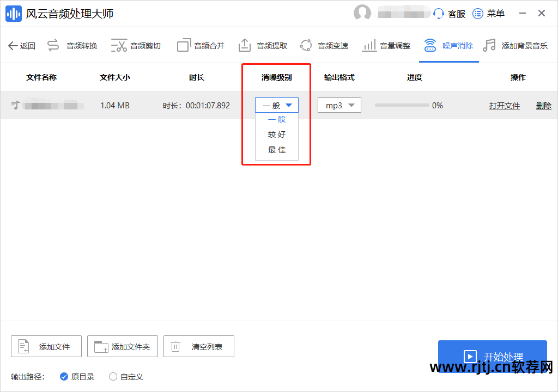The height and width of the screenshot is (392, 558).
Task: Click the 音频转换 convert arrows icon
Action: [x=53, y=46]
